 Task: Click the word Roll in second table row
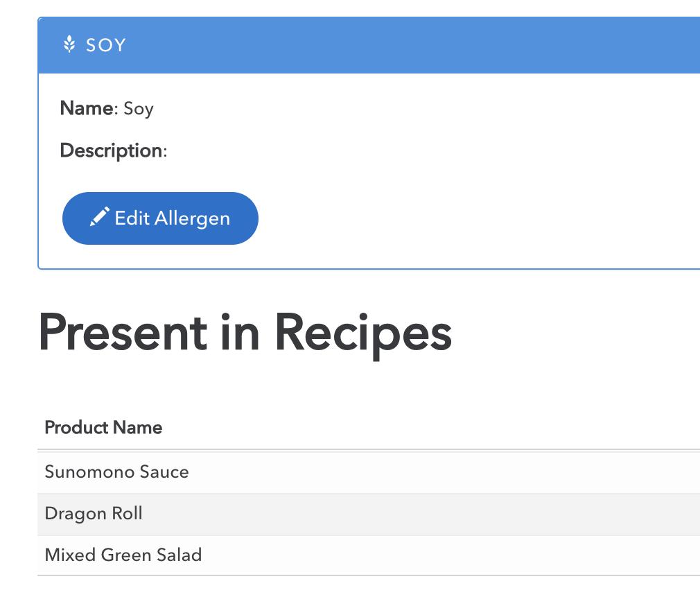pos(128,514)
